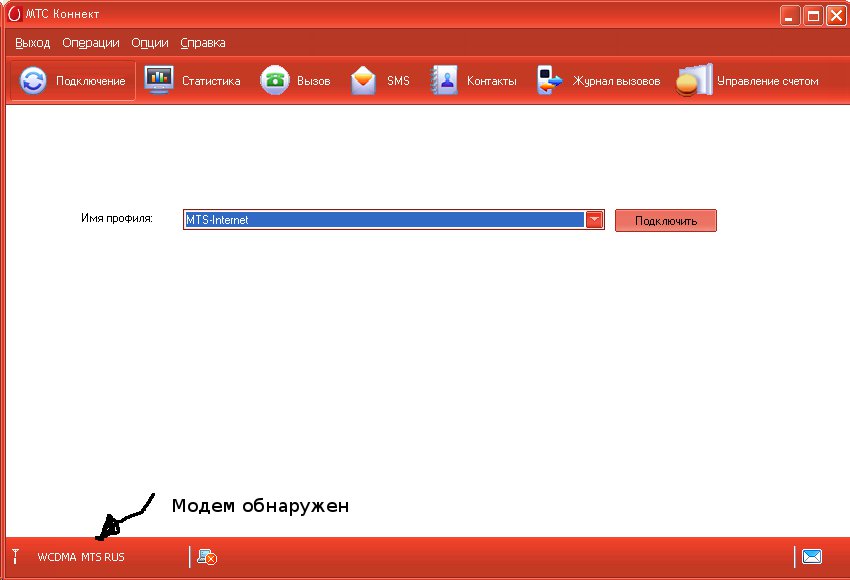Open the Справка help menu
Viewport: 850px width, 580px height.
coord(203,43)
